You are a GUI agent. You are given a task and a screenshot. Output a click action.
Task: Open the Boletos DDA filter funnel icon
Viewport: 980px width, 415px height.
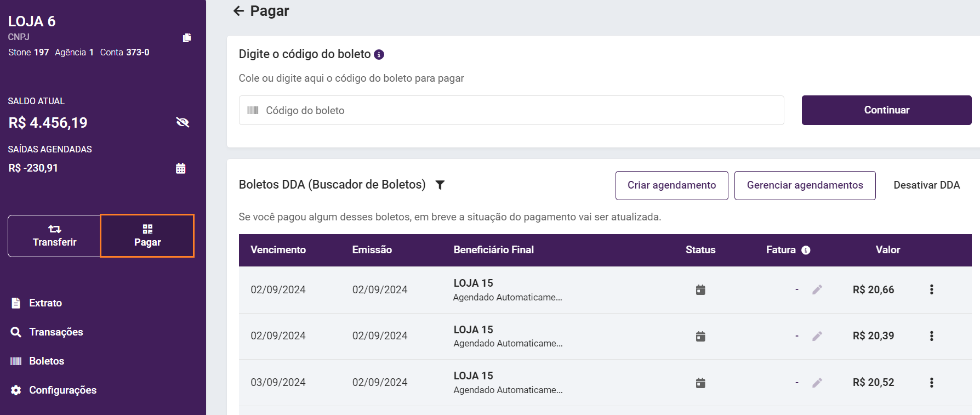tap(440, 185)
